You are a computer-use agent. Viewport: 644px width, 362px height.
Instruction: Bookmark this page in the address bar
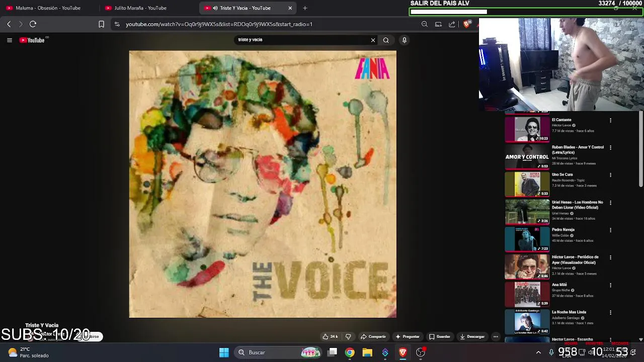tap(101, 24)
